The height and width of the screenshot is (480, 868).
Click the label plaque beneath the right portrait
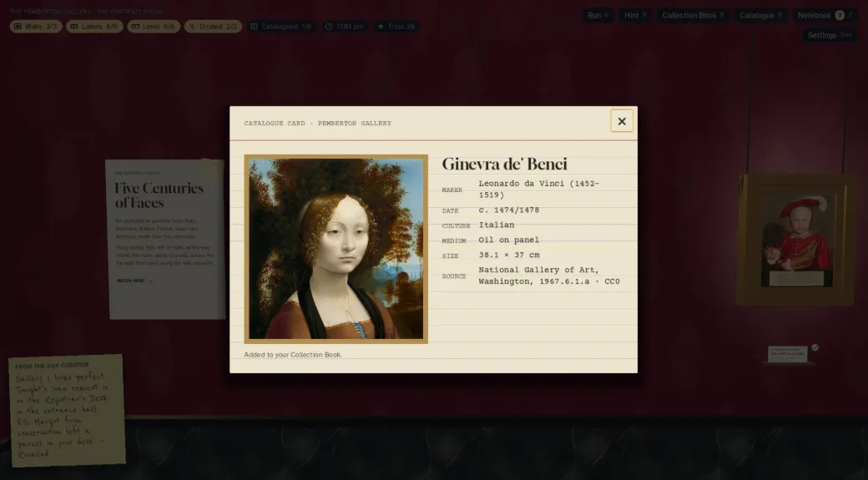[x=787, y=354]
